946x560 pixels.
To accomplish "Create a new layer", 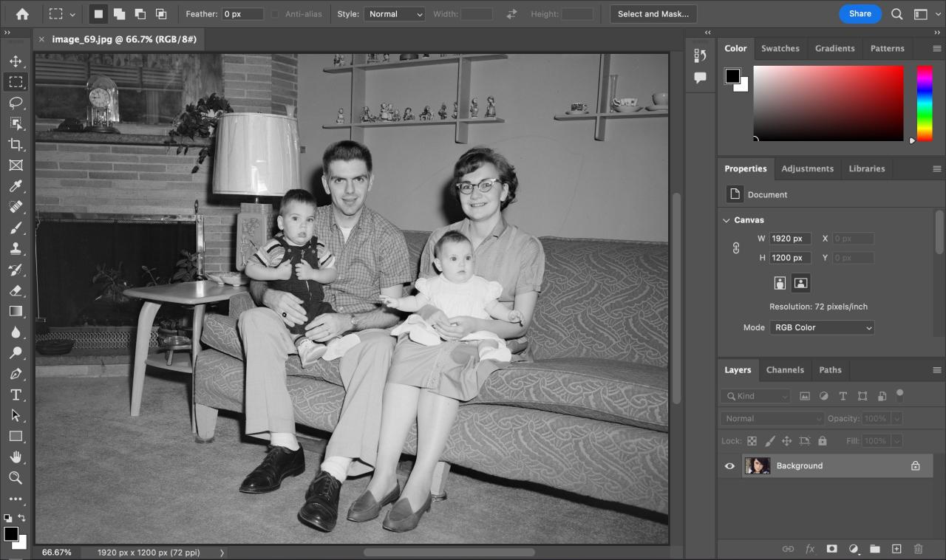I will point(896,548).
